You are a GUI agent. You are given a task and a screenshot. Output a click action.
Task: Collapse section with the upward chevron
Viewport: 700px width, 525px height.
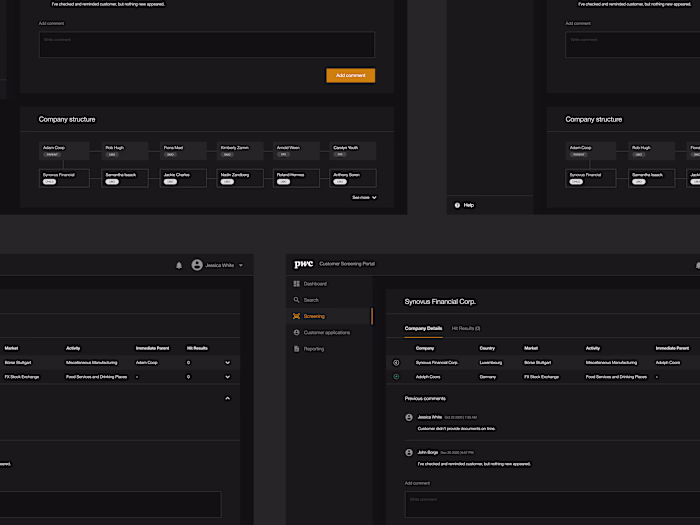[228, 398]
